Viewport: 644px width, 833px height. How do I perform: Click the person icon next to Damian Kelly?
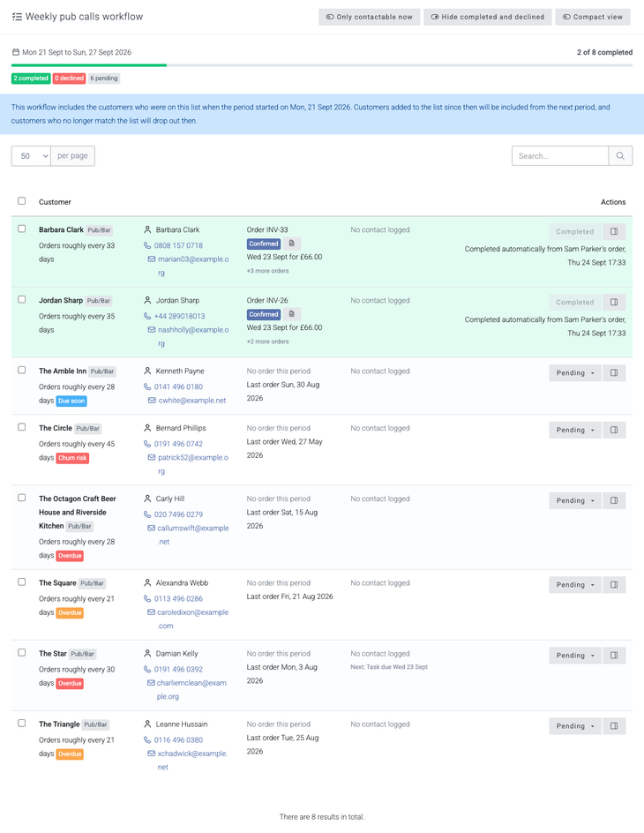click(147, 654)
